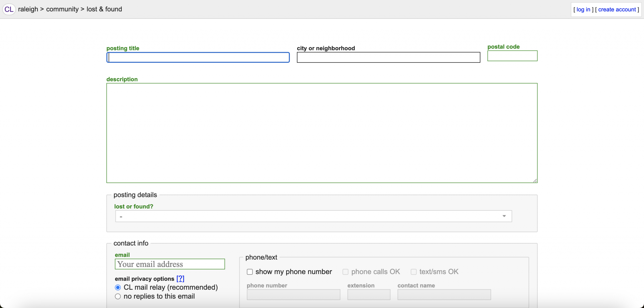Toggle the phone calls OK checkbox

[345, 272]
